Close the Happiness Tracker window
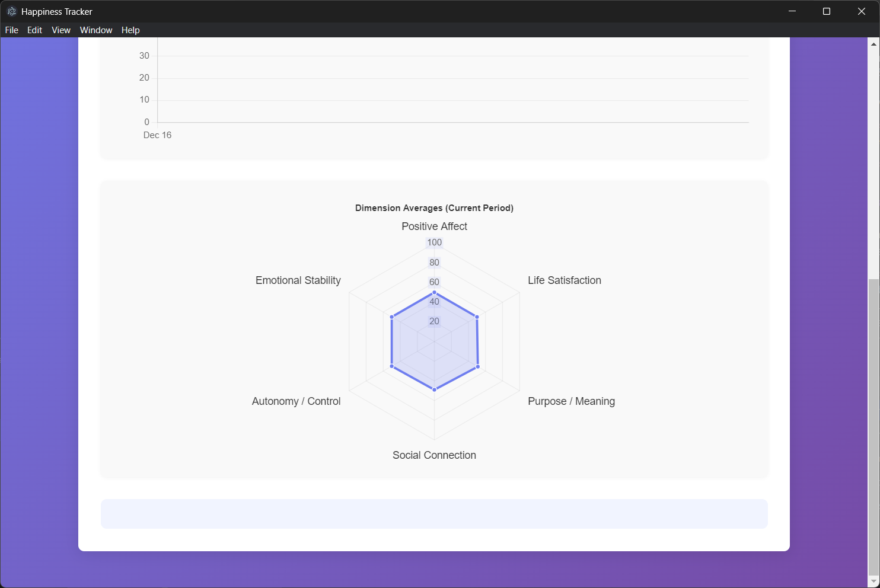The width and height of the screenshot is (880, 588). pos(862,11)
